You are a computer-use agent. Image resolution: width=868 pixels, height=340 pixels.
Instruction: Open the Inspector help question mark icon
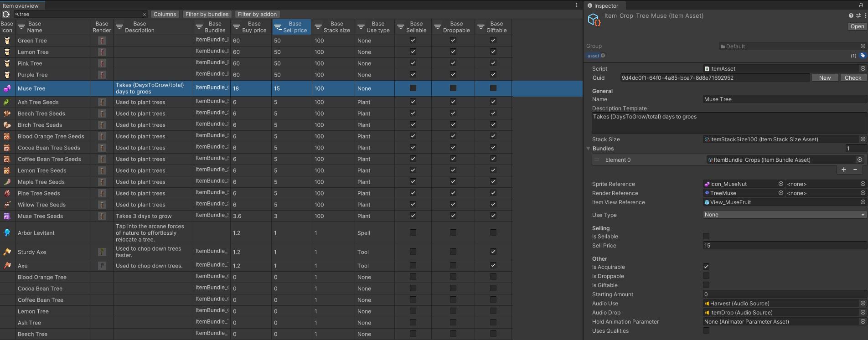click(851, 15)
